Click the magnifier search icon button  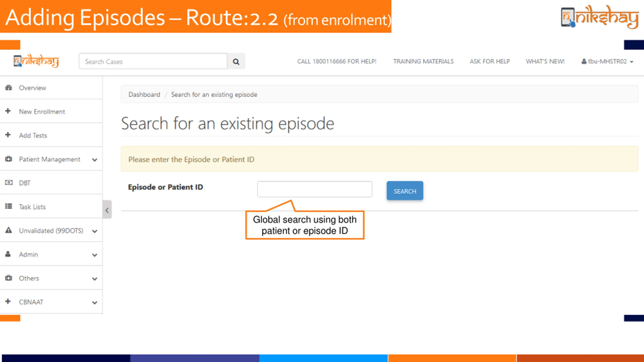236,61
